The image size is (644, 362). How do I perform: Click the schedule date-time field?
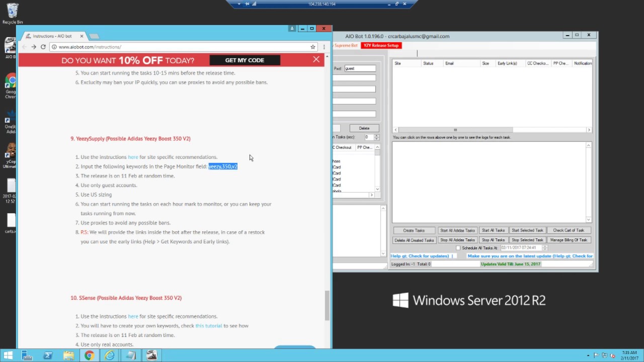(521, 248)
